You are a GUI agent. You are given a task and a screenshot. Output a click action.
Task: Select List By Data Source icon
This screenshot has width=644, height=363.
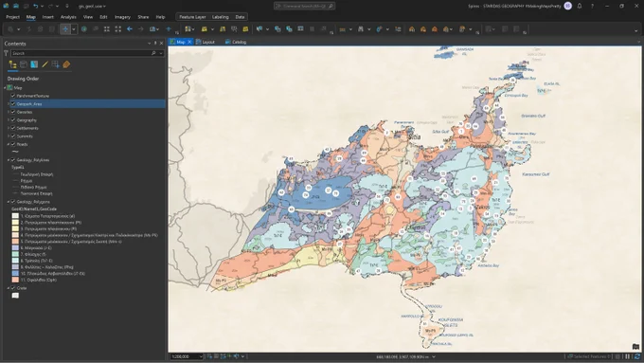tap(24, 64)
